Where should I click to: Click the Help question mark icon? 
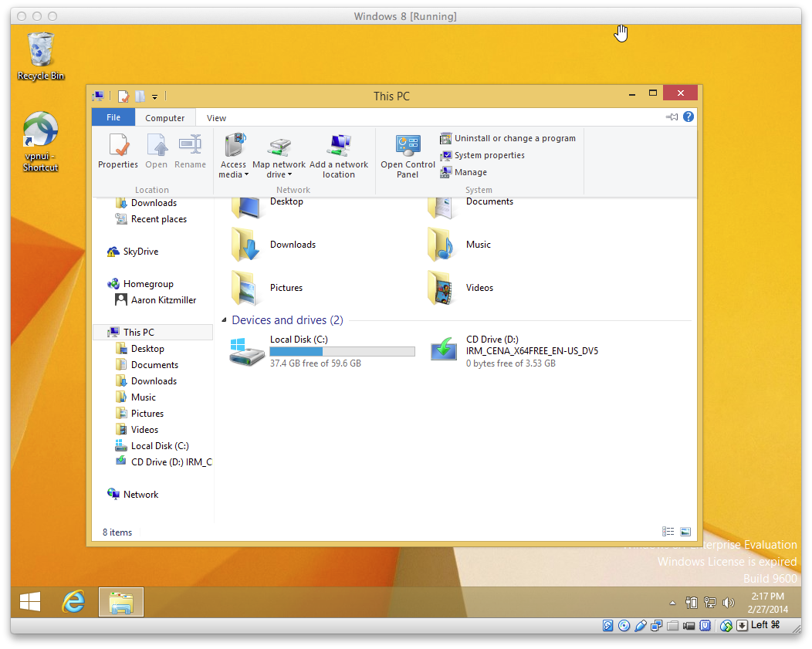[x=689, y=117]
